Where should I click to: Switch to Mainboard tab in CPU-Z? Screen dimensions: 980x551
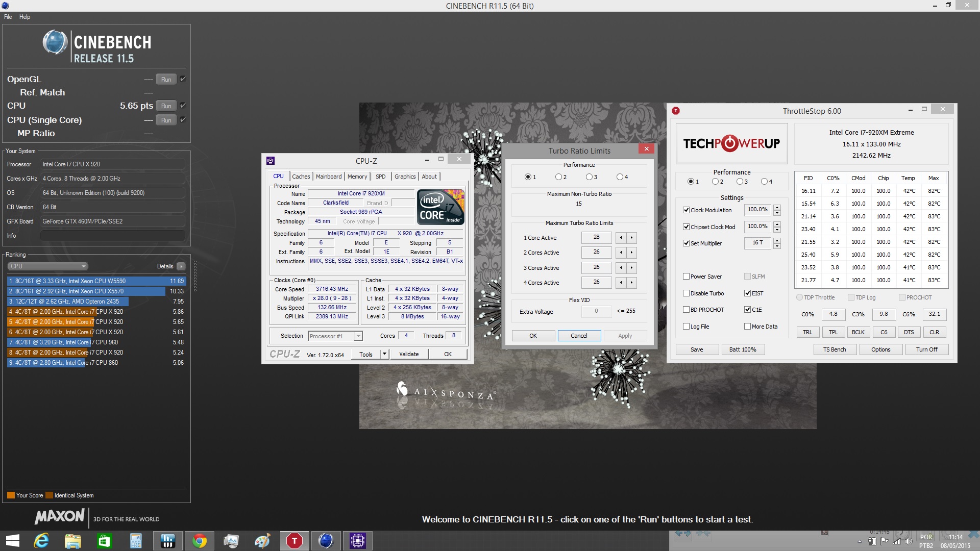pyautogui.click(x=329, y=177)
